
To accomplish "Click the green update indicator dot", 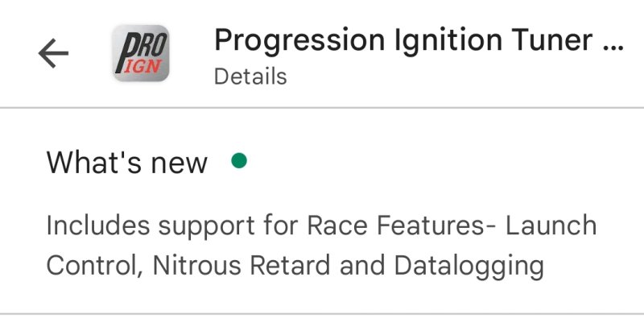I will tap(239, 160).
